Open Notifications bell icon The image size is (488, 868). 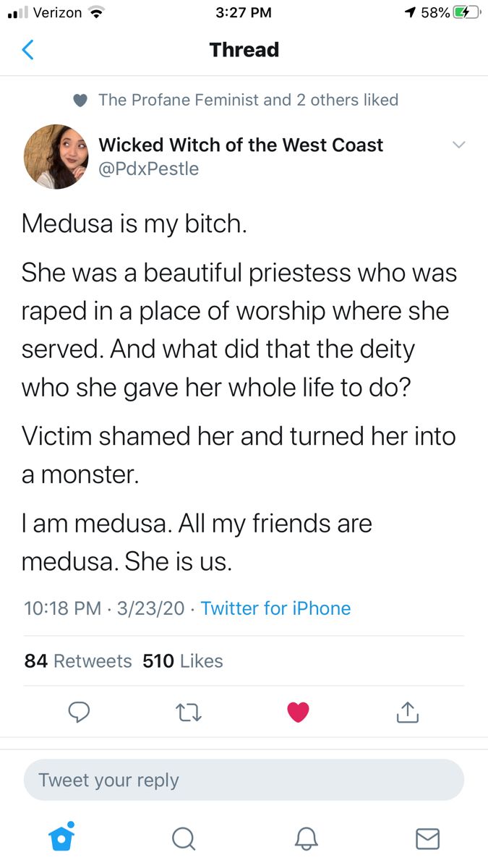(305, 838)
